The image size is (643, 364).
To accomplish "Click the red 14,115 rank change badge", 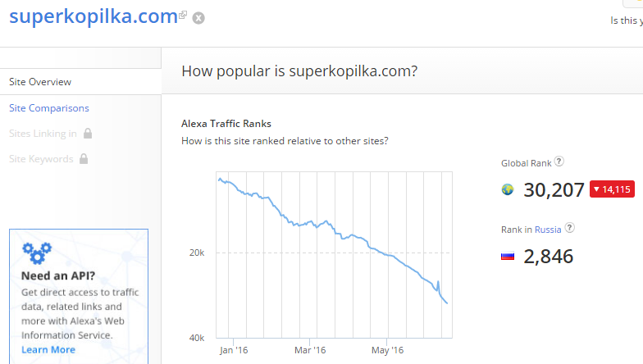I will coord(612,189).
